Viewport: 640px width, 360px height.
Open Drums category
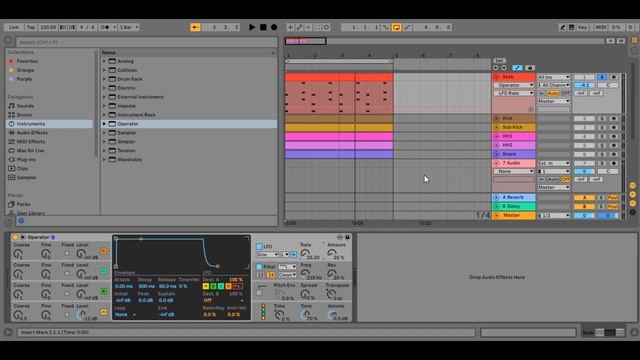click(24, 115)
